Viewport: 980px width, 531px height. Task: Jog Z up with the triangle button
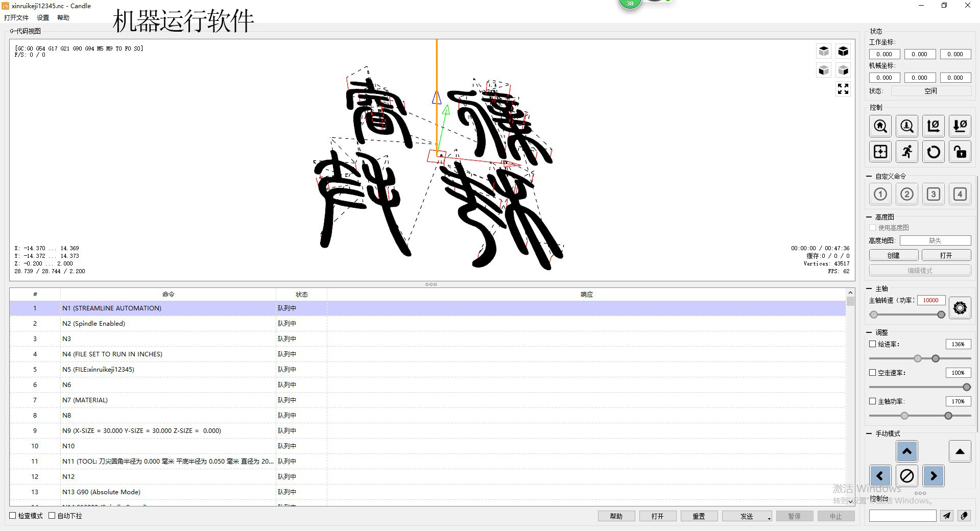[960, 451]
